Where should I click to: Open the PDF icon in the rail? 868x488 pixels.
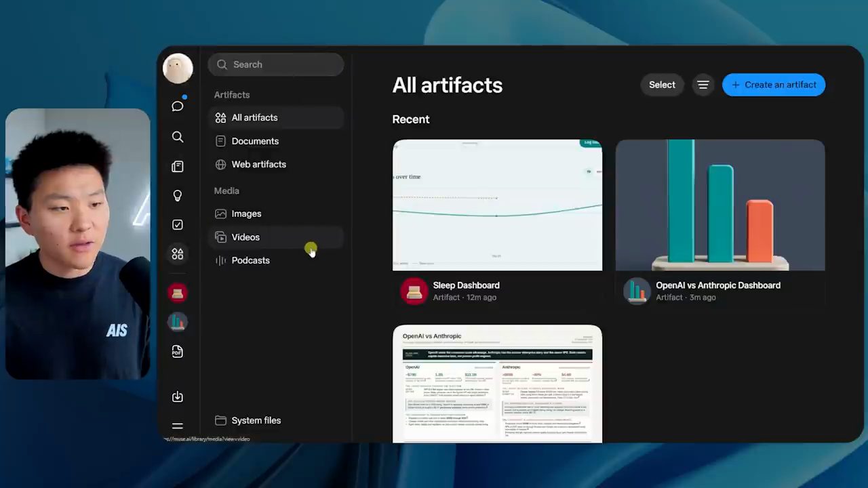[x=178, y=351]
